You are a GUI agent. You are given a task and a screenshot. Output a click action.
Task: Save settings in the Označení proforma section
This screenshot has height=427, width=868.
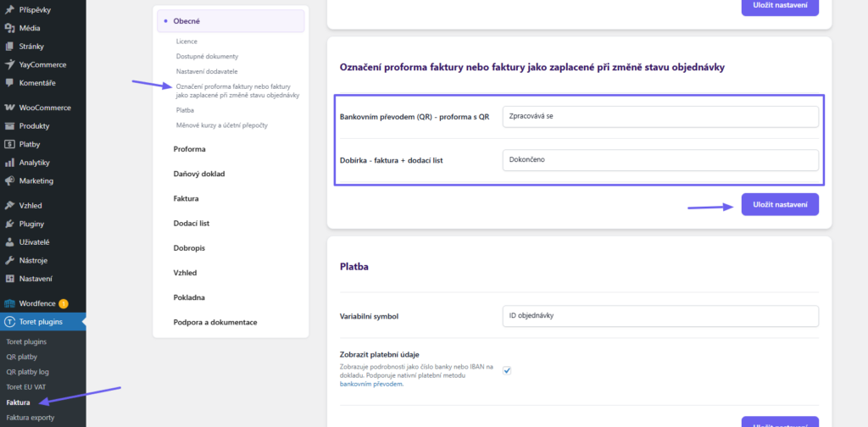780,205
